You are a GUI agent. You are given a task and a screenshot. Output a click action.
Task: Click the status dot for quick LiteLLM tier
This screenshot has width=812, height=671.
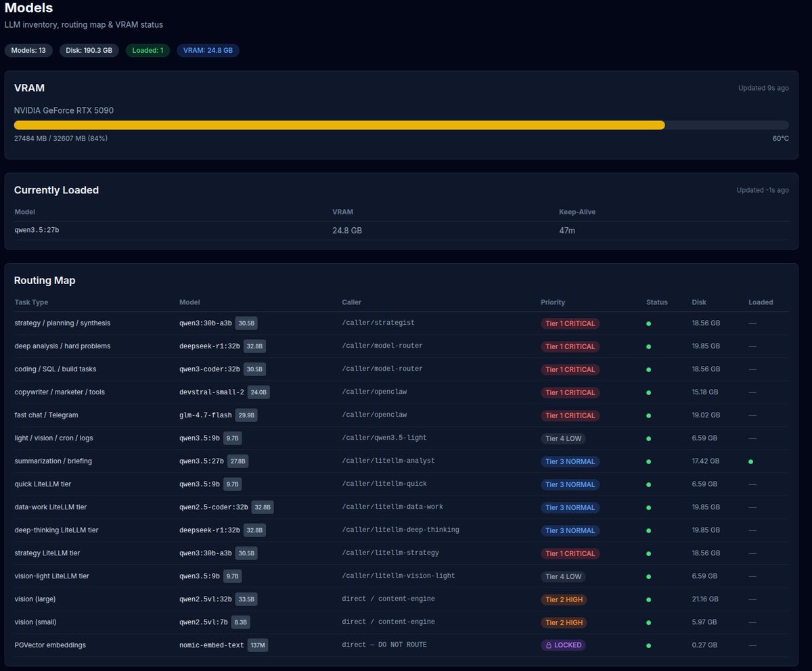point(648,484)
